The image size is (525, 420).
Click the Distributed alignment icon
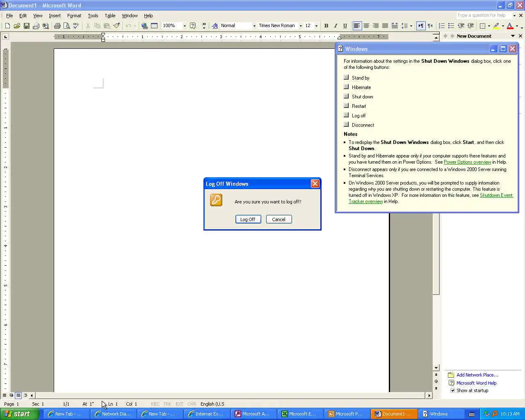(x=395, y=26)
